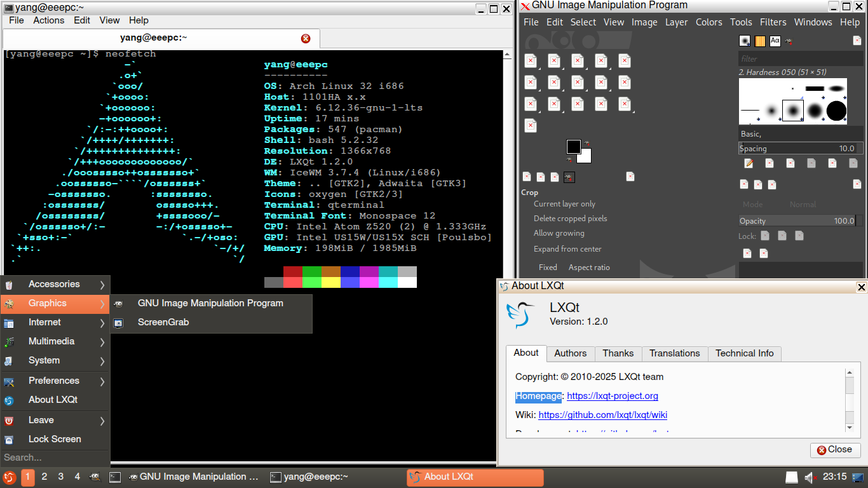Select the thin horizontal line brush
868x488 pixels.
(750, 111)
